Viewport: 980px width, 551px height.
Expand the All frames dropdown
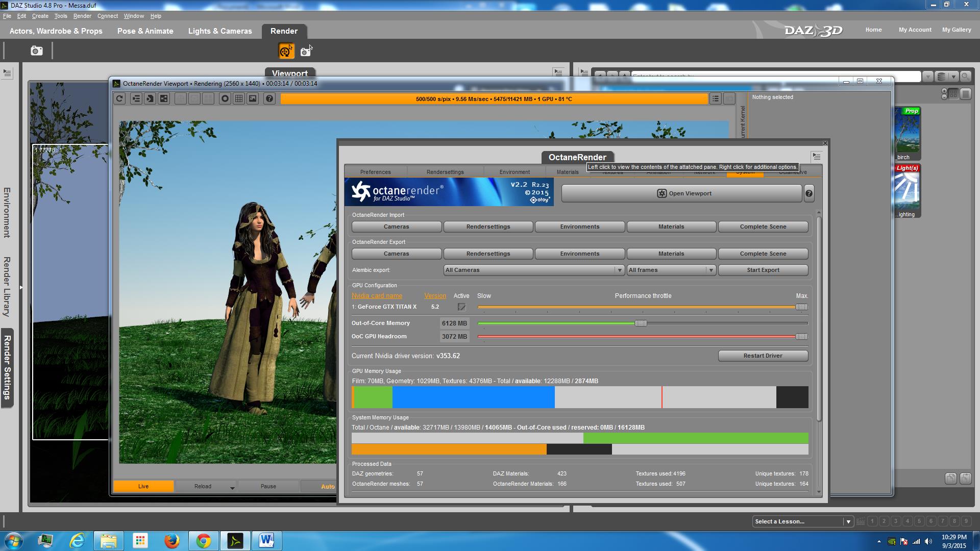[671, 270]
